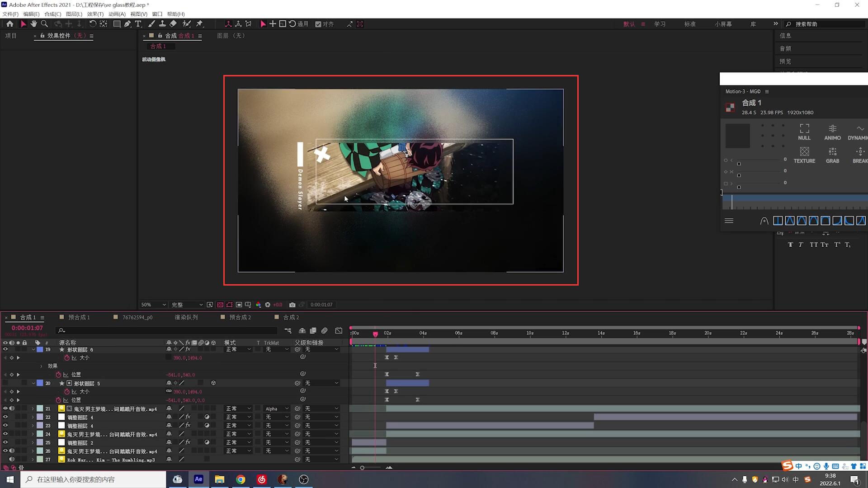The image size is (868, 488).
Task: Expand layer 27 mp3 properties
Action: pyautogui.click(x=33, y=459)
